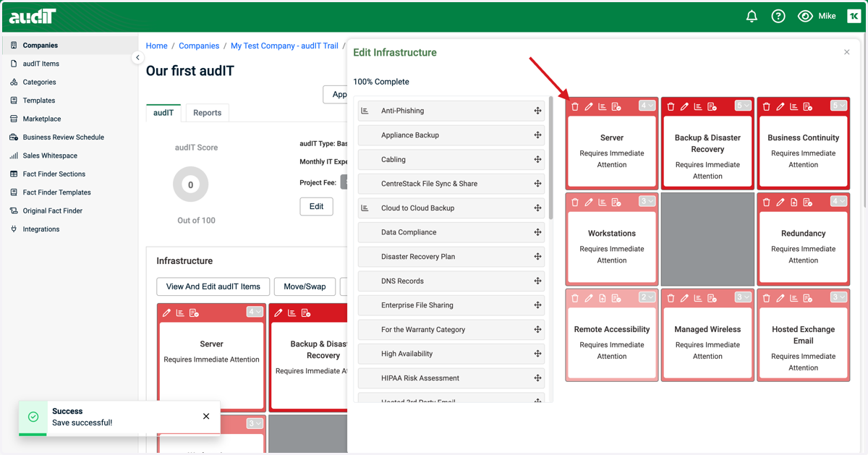Select the HIPAA Risk Assessment row
The height and width of the screenshot is (455, 868).
[x=451, y=378]
